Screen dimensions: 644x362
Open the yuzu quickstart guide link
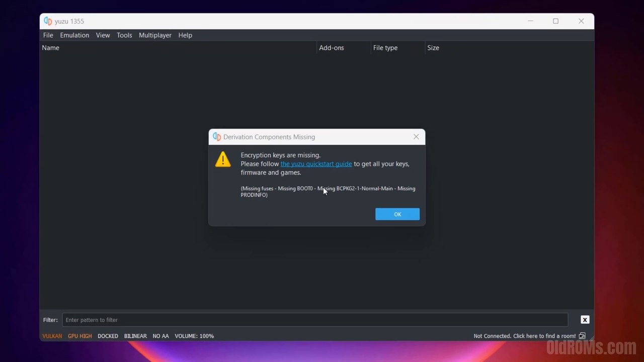[x=316, y=164]
